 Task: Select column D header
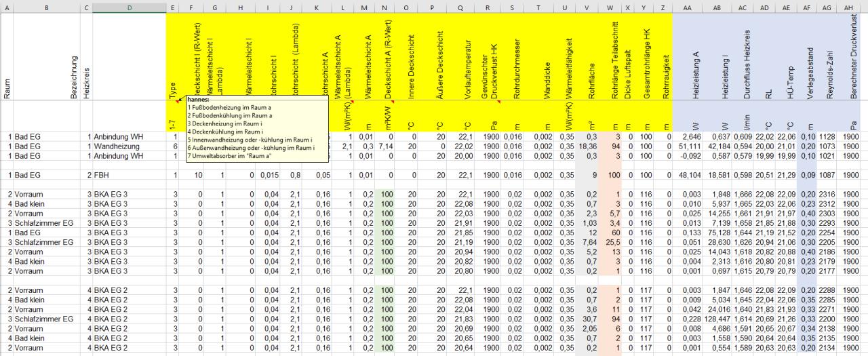130,7
